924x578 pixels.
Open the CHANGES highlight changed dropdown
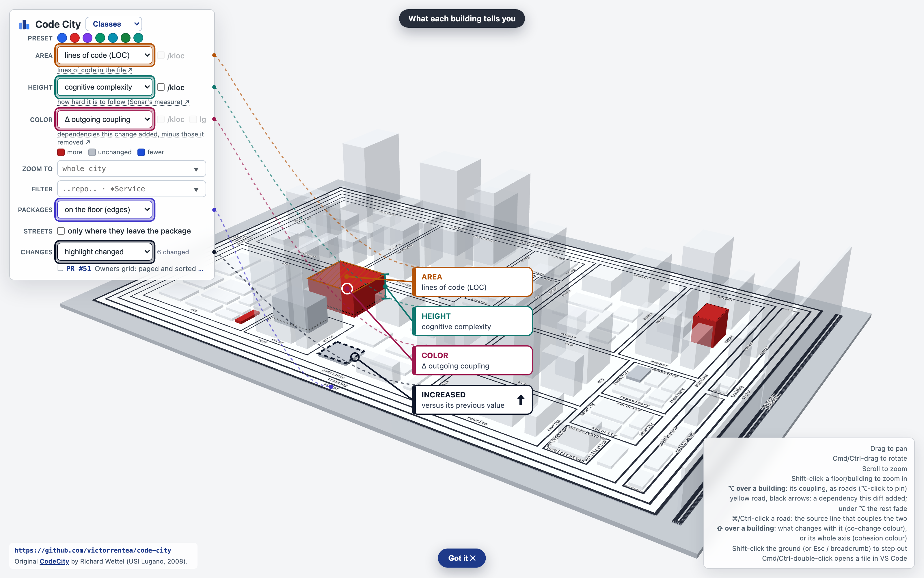tap(105, 252)
